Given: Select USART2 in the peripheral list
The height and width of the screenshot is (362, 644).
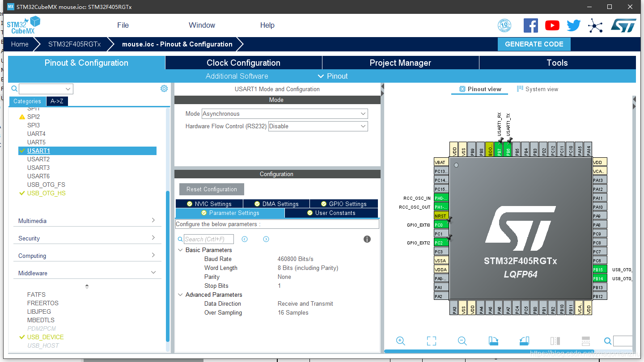Looking at the screenshot, I should tap(38, 159).
